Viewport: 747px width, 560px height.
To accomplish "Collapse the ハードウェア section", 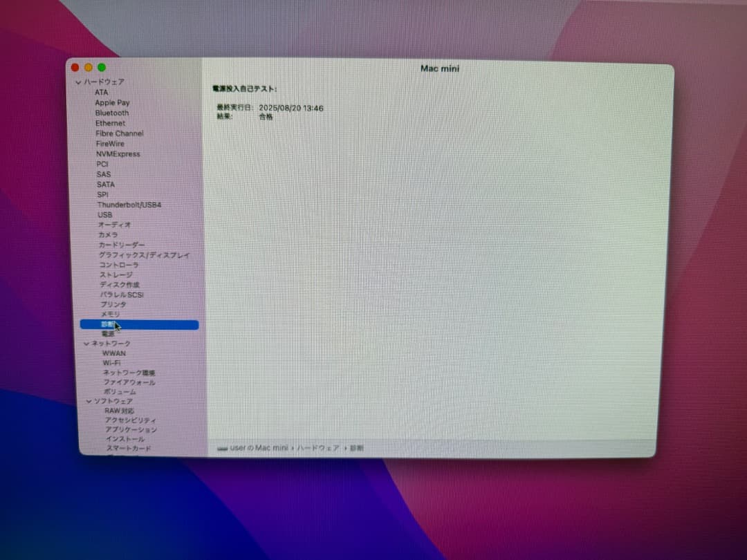I will coord(77,82).
